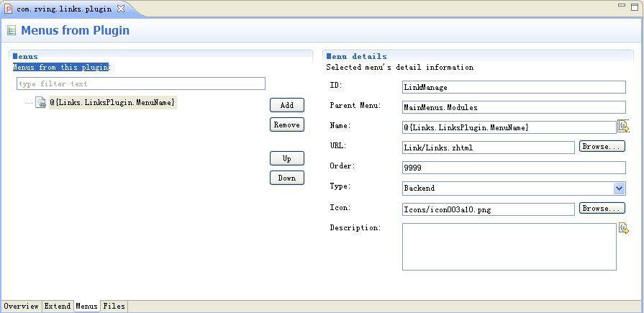The height and width of the screenshot is (313, 644).
Task: Minimize the editor area
Action: (x=622, y=6)
